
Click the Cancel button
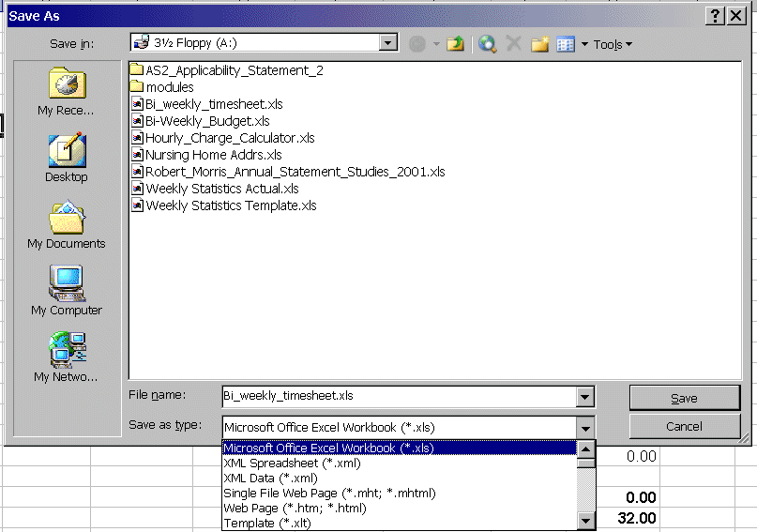point(684,426)
